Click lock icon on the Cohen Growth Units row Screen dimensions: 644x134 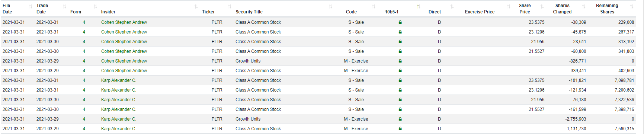click(400, 61)
